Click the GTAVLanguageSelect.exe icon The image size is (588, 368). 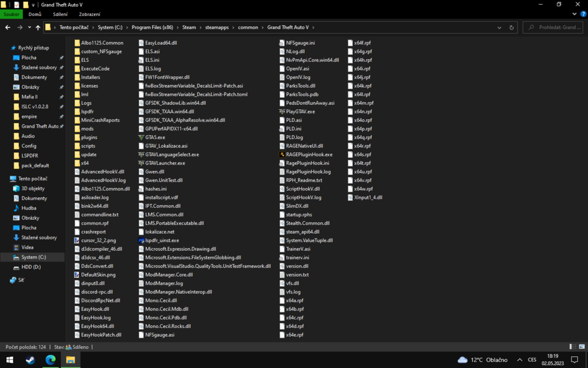point(141,154)
